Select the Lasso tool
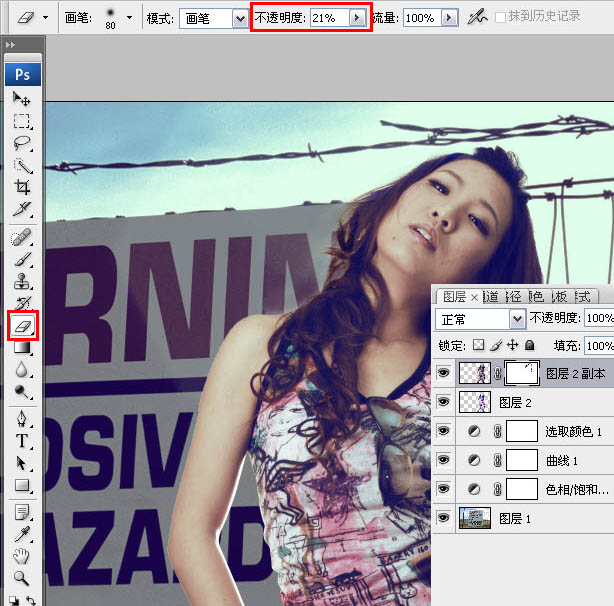Viewport: 614px width, 606px height. (22, 143)
